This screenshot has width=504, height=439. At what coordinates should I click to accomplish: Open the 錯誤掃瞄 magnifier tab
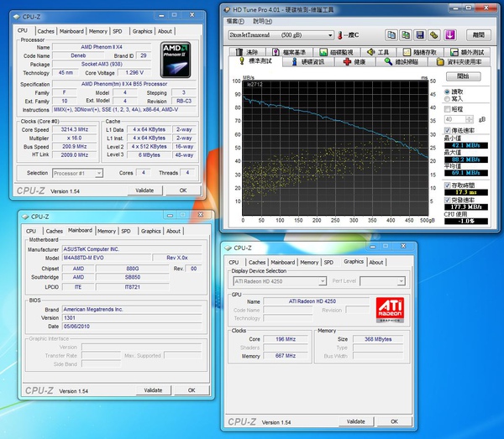point(402,61)
